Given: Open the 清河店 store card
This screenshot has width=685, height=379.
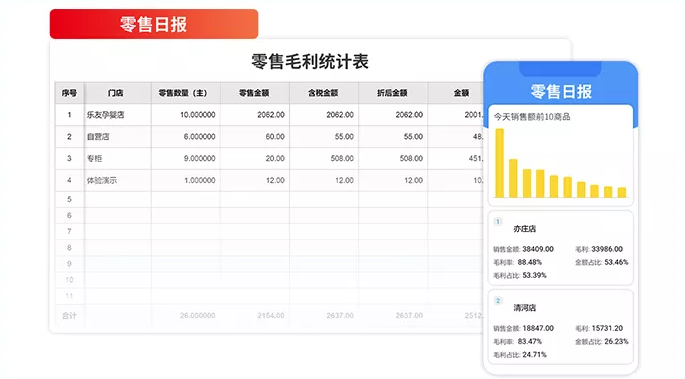Looking at the screenshot, I should click(560, 327).
